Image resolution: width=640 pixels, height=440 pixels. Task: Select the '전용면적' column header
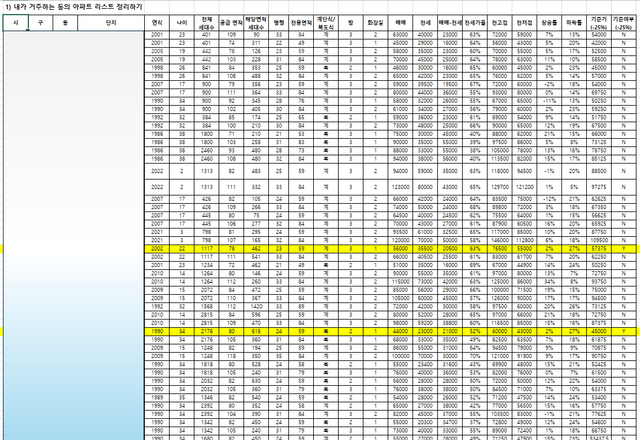tap(301, 23)
